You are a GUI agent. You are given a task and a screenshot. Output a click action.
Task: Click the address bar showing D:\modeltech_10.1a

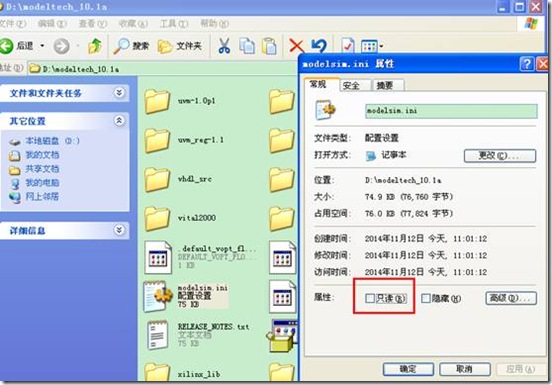coord(162,69)
